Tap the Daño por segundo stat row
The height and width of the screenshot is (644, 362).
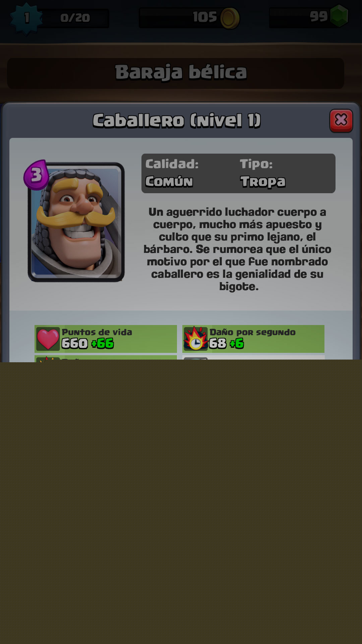point(253,339)
